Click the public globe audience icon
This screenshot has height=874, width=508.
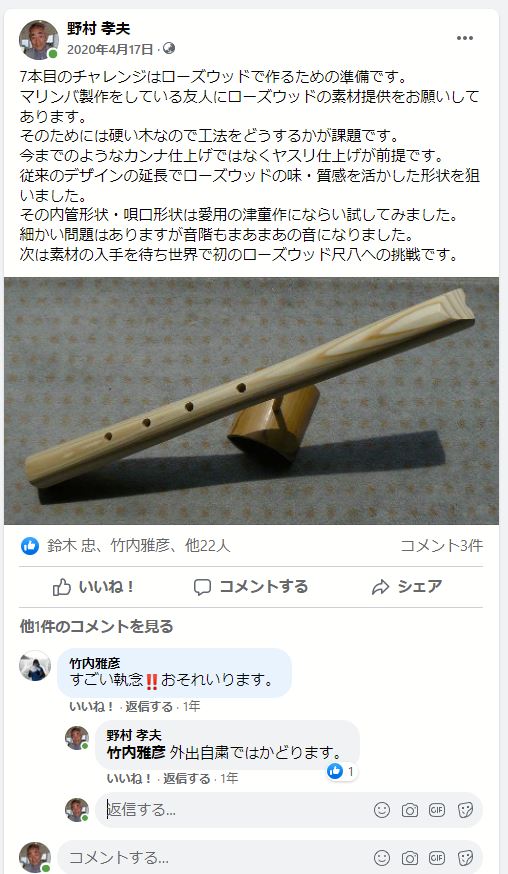point(169,48)
